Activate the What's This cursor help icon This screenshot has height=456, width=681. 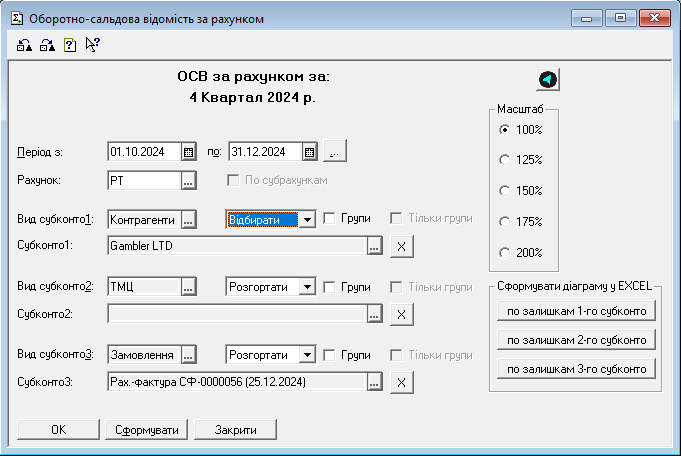pyautogui.click(x=93, y=44)
